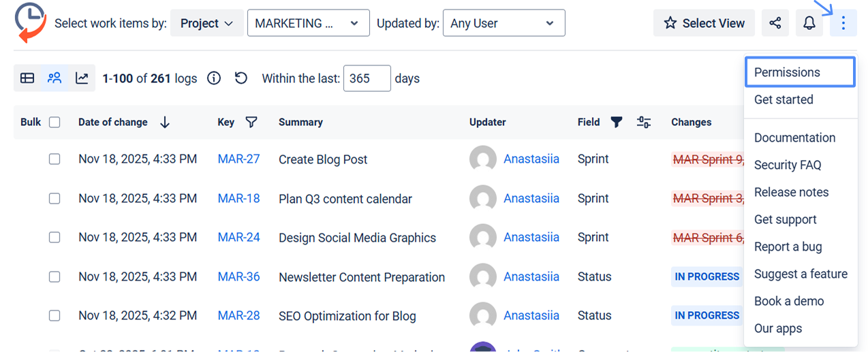Select the users grouped view icon

click(55, 78)
